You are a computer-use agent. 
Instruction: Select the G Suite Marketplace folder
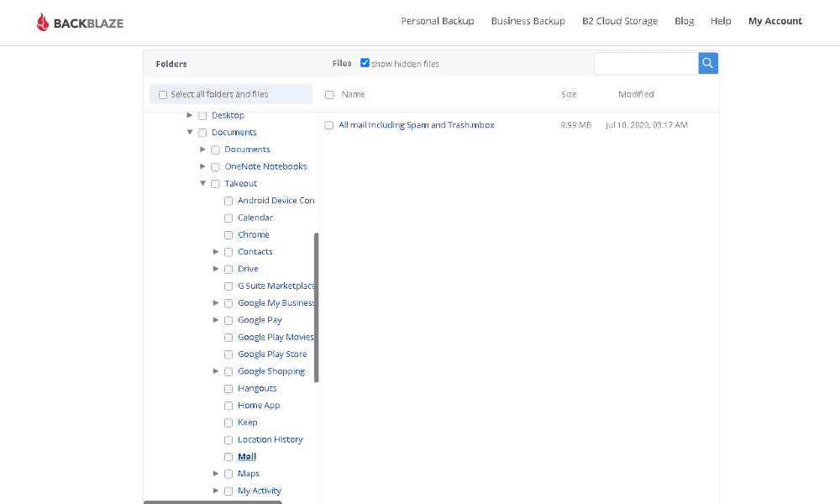pos(276,286)
